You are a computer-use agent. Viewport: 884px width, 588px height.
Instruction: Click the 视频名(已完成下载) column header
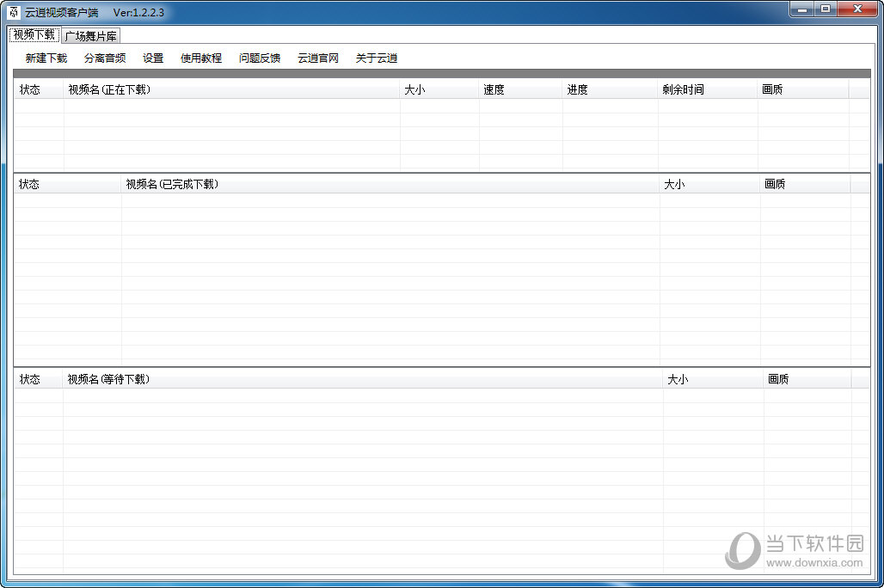(390, 184)
